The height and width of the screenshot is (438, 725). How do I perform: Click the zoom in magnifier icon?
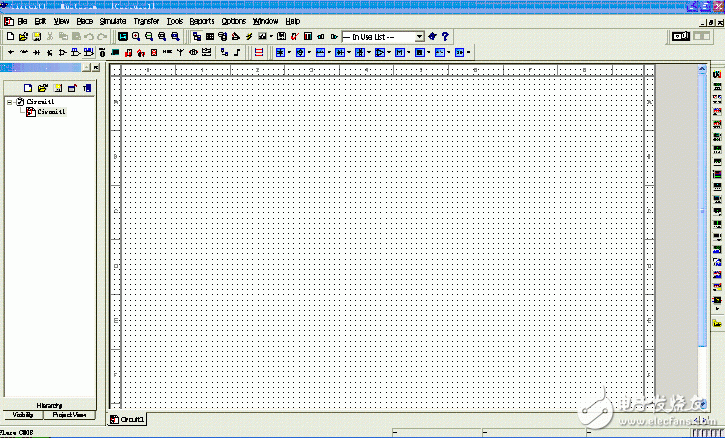click(x=136, y=36)
